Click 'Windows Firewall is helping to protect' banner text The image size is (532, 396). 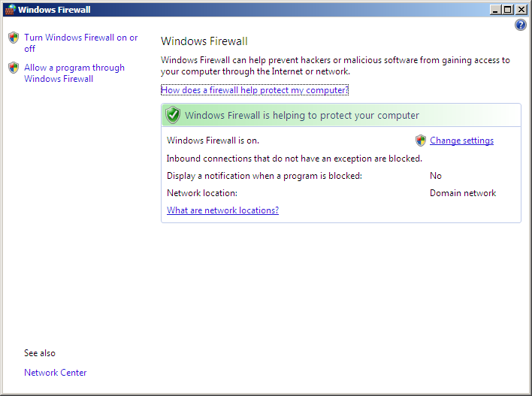[302, 115]
